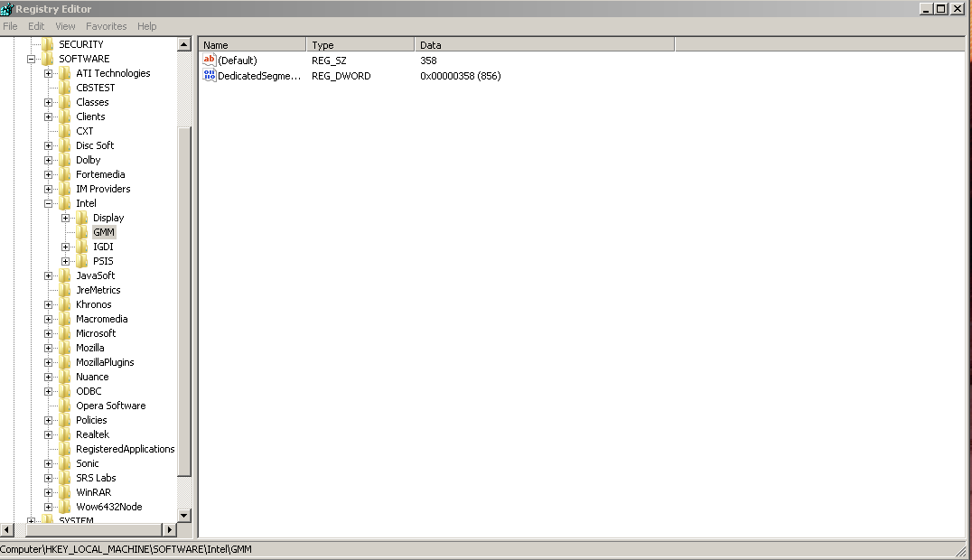Click the CXT folder icon
The height and width of the screenshot is (560, 972).
(x=65, y=131)
